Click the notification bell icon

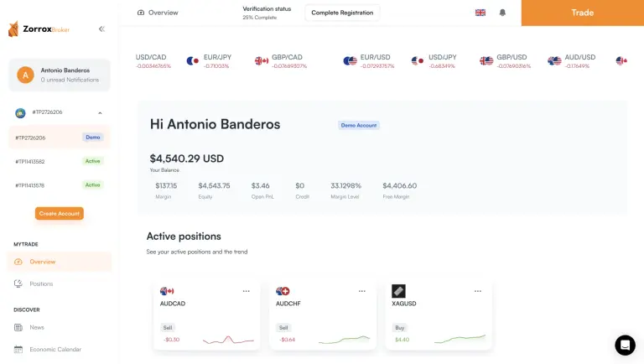pyautogui.click(x=502, y=13)
